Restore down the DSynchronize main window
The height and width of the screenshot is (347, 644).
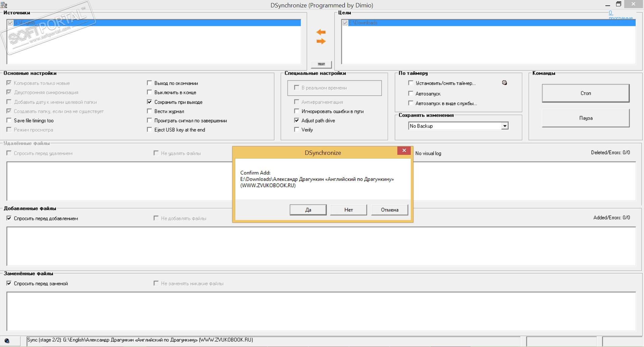618,4
